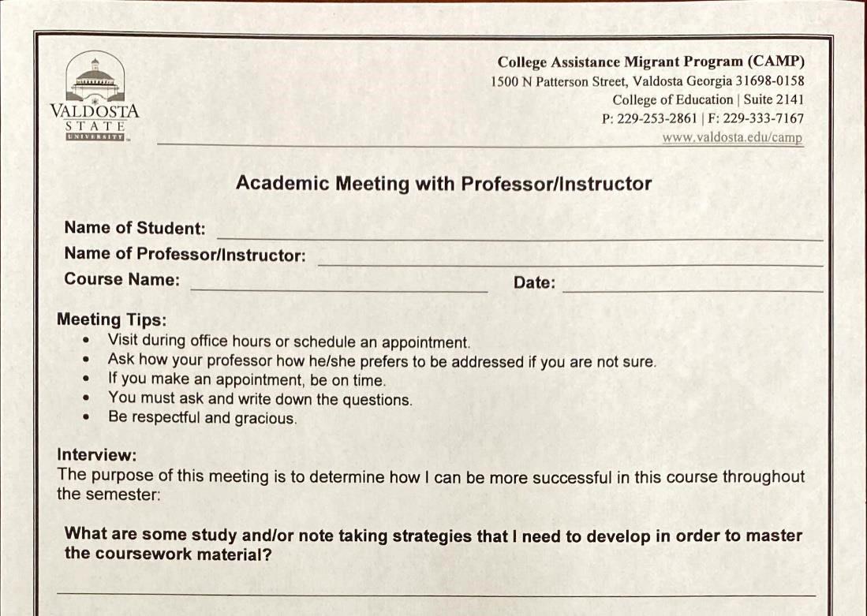Image resolution: width=867 pixels, height=616 pixels.
Task: Click the Interview heading
Action: tap(97, 454)
